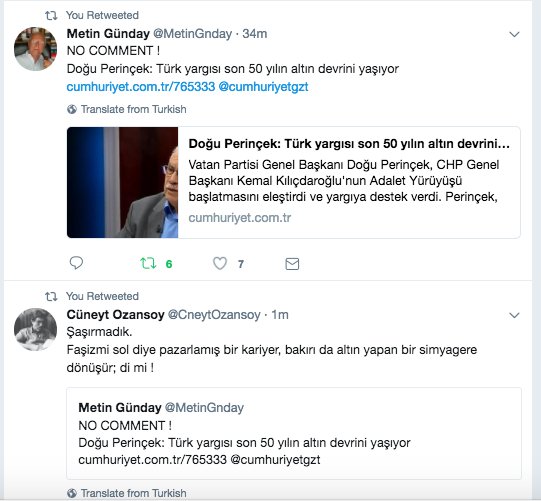Image resolution: width=541 pixels, height=501 pixels.
Task: Open Metin Günday's profile picture
Action: click(36, 49)
